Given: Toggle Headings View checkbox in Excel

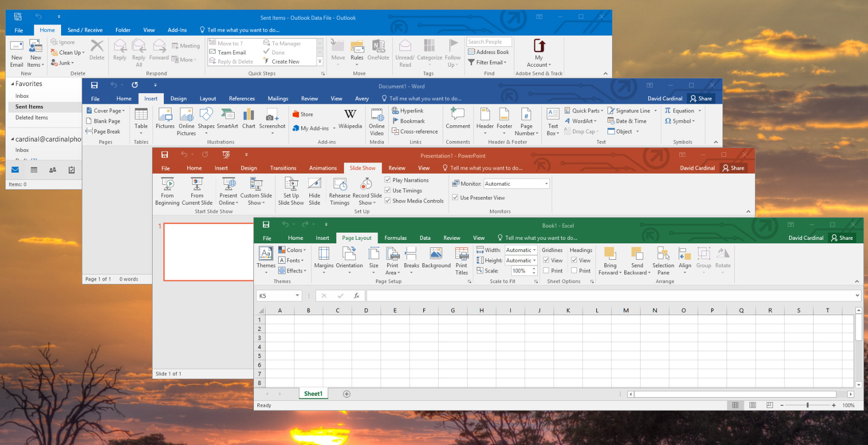Looking at the screenshot, I should click(574, 260).
